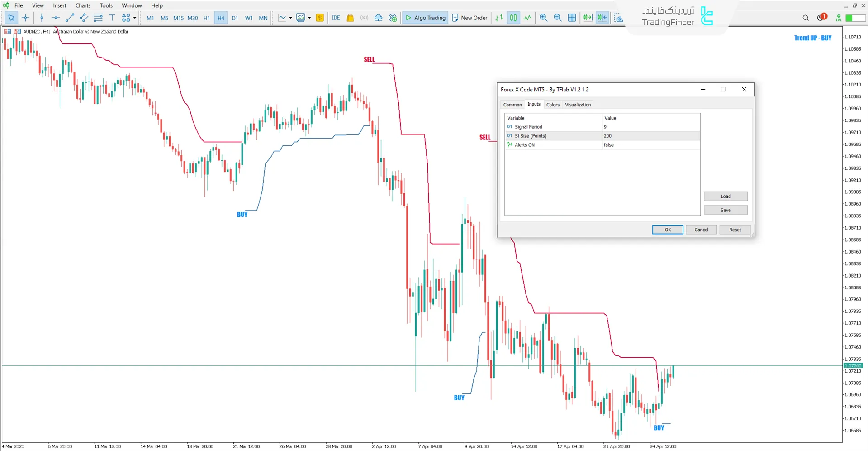Switch to the Colors tab
868x451 pixels.
coord(553,105)
